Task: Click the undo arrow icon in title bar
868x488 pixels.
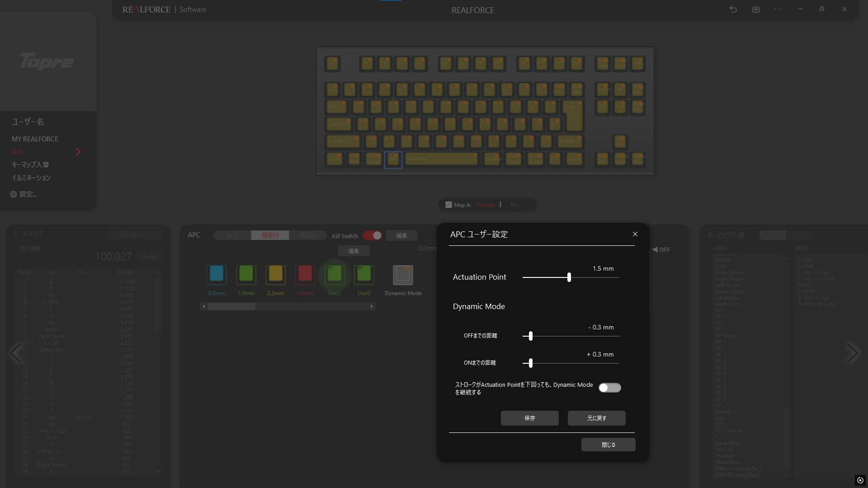Action: (x=733, y=9)
